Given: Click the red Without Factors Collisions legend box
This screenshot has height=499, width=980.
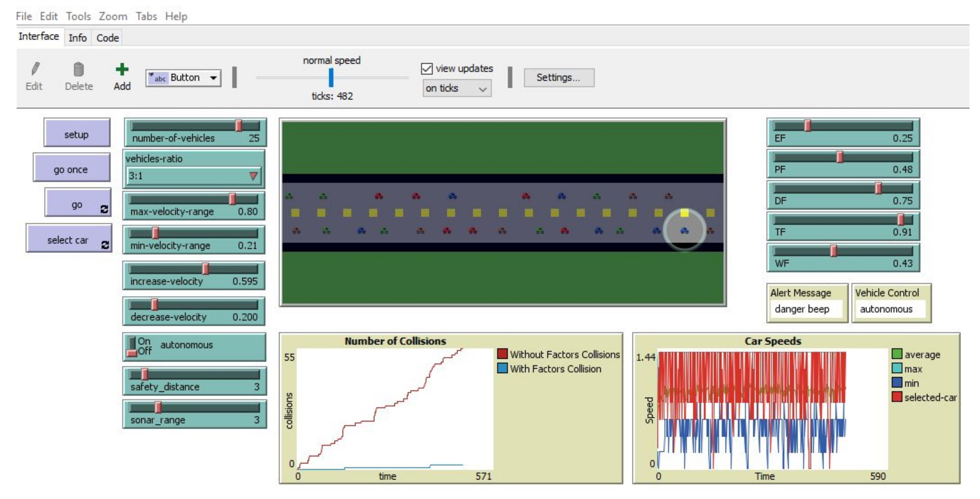Looking at the screenshot, I should (x=502, y=354).
